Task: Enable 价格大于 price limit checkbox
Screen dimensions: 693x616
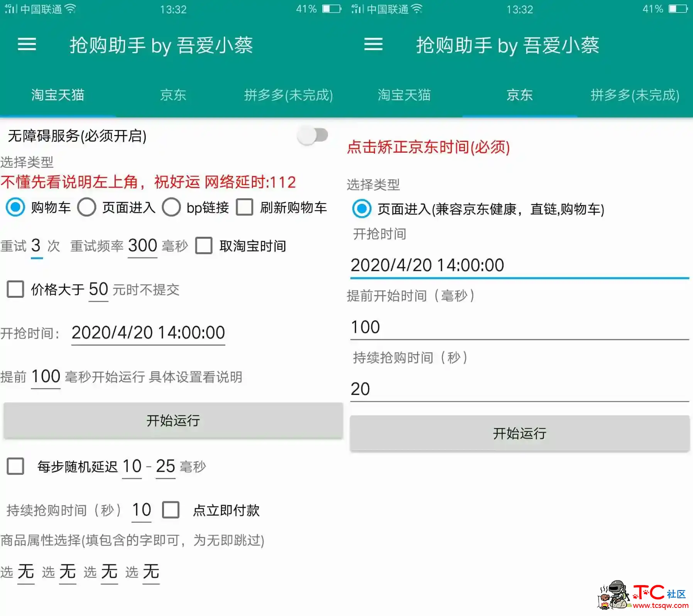Action: click(15, 289)
